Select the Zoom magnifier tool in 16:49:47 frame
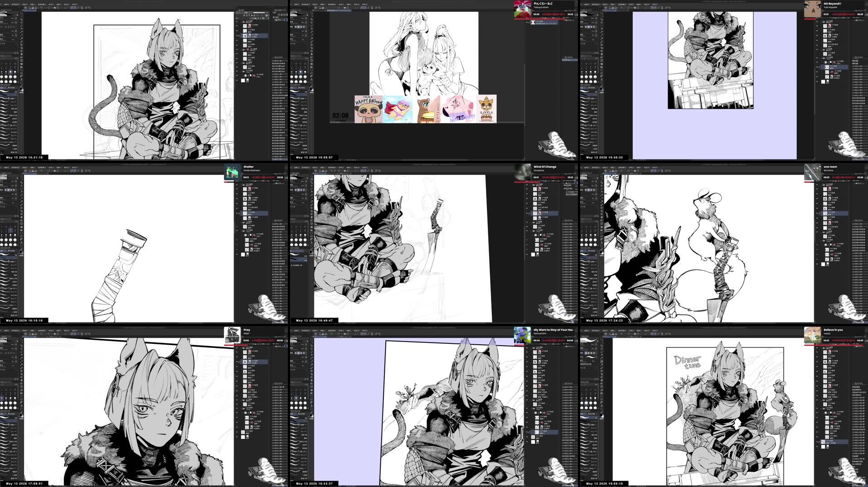The height and width of the screenshot is (487, 868). (311, 176)
